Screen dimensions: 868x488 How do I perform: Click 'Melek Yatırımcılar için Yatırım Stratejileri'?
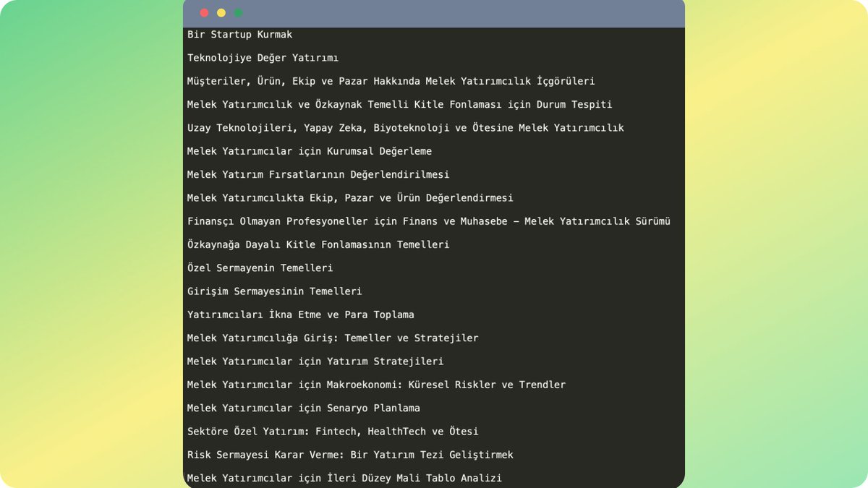coord(315,361)
